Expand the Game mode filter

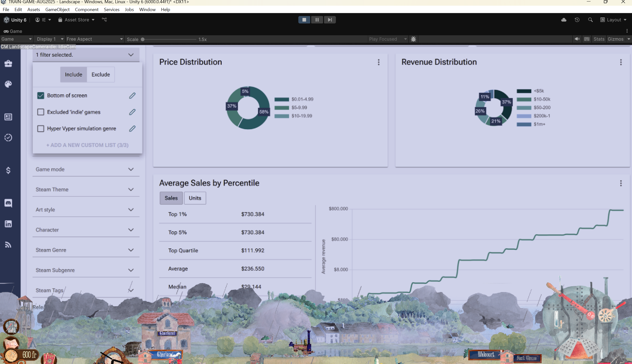pyautogui.click(x=86, y=169)
